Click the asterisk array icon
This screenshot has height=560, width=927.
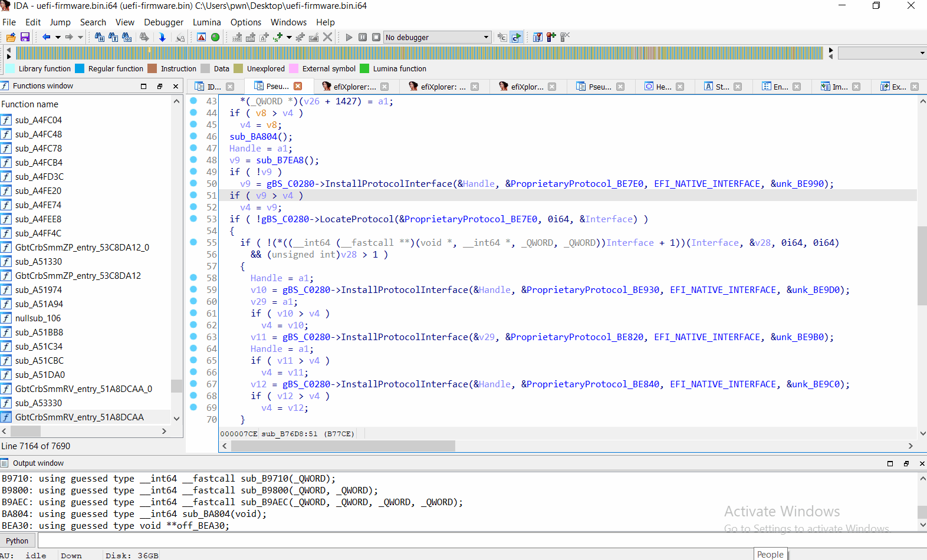(300, 37)
